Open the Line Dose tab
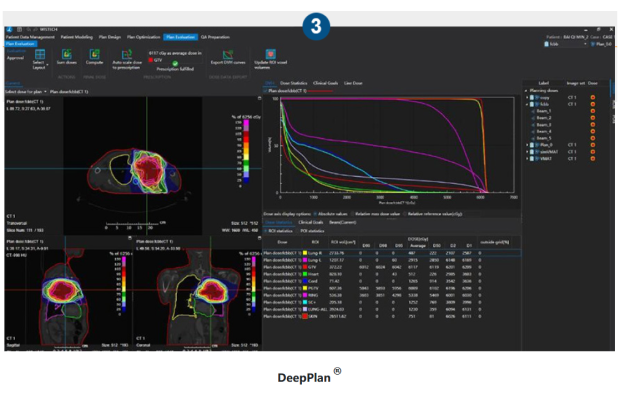Viewport: 619px width, 400px height. tap(355, 84)
